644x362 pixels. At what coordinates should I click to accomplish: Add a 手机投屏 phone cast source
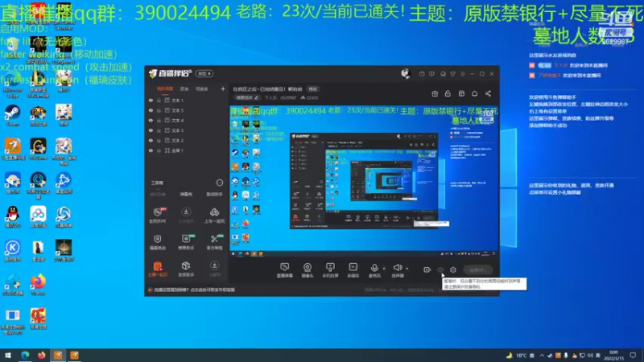[x=330, y=270]
